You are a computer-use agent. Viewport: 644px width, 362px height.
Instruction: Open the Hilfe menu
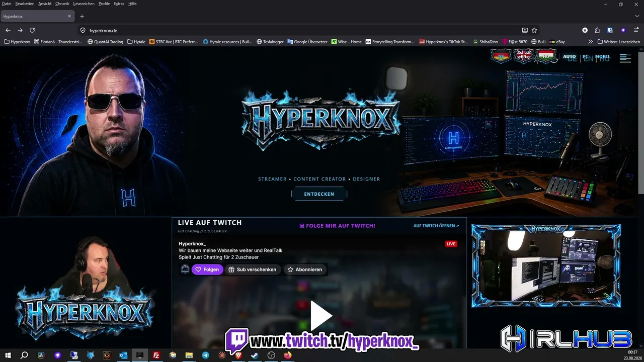[x=132, y=4]
